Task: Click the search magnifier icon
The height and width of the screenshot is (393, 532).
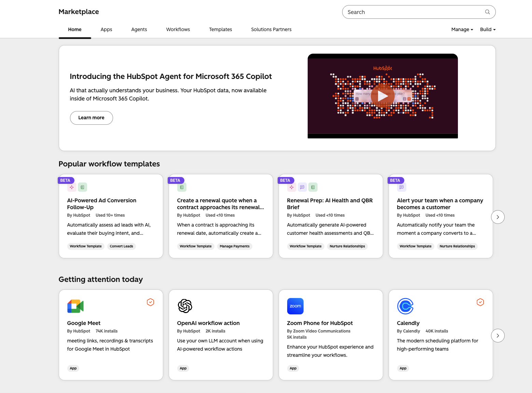Action: coord(487,12)
